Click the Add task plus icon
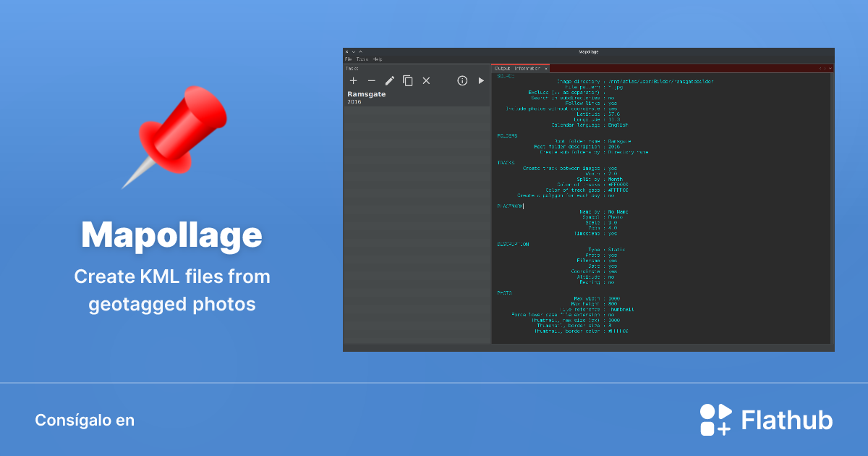The height and width of the screenshot is (456, 868). tap(353, 81)
